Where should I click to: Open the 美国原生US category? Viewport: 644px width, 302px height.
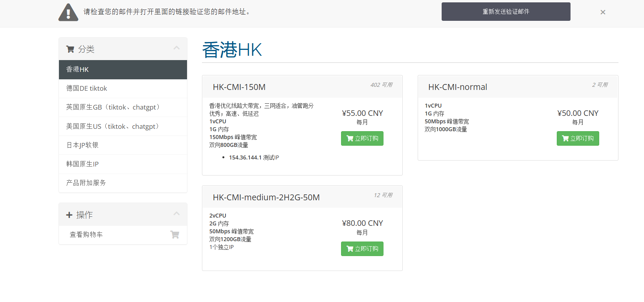click(123, 126)
